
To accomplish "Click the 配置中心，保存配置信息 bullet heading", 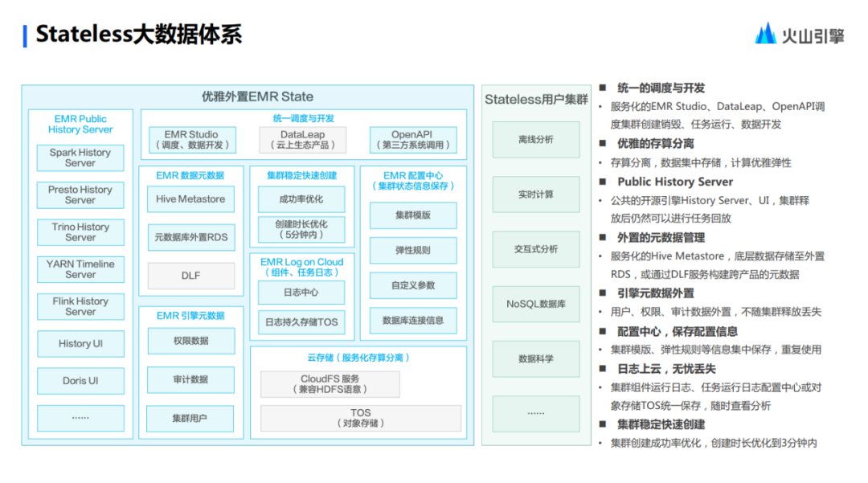I will tap(678, 332).
